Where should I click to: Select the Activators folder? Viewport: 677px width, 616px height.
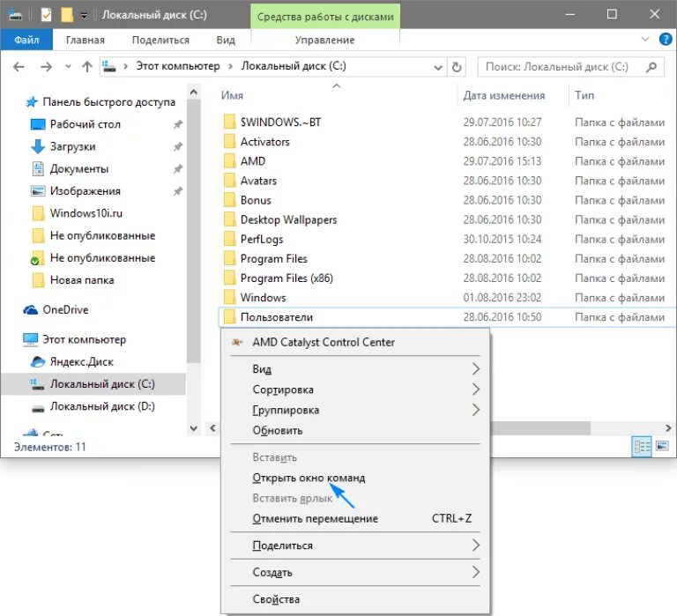[x=264, y=142]
